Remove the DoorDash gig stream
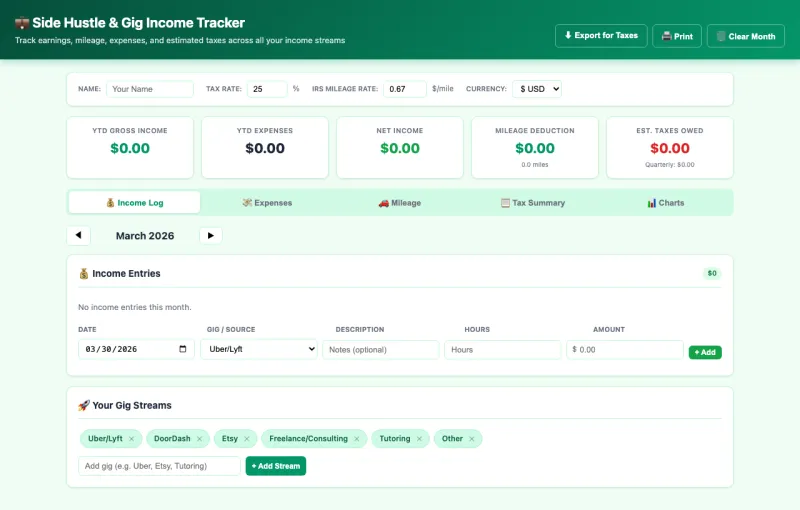The width and height of the screenshot is (800, 510). pos(199,439)
